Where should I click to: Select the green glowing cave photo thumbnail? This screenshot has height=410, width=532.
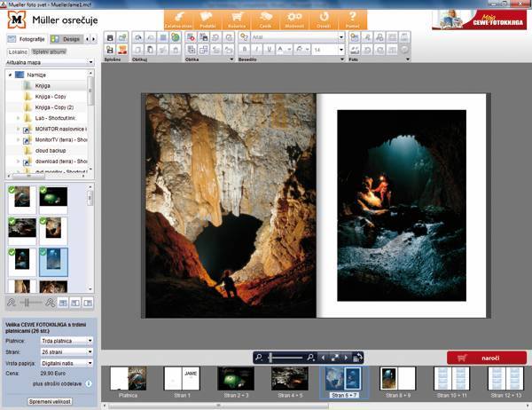click(53, 200)
